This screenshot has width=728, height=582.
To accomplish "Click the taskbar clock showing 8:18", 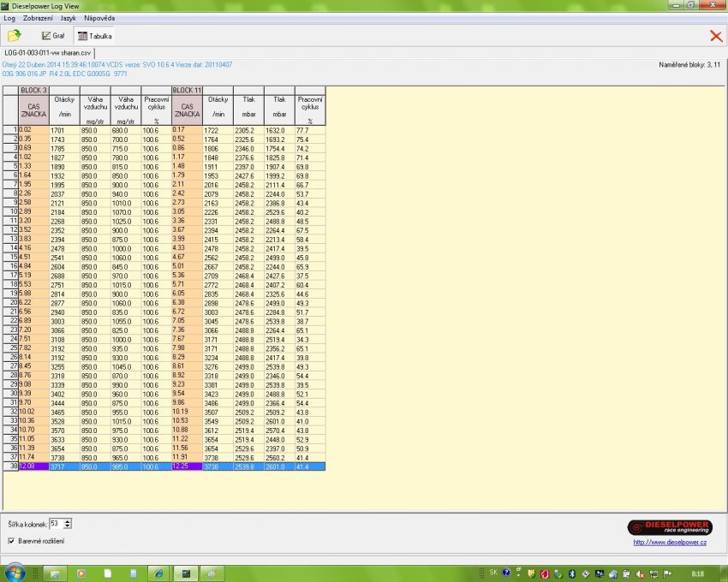I will click(x=697, y=573).
